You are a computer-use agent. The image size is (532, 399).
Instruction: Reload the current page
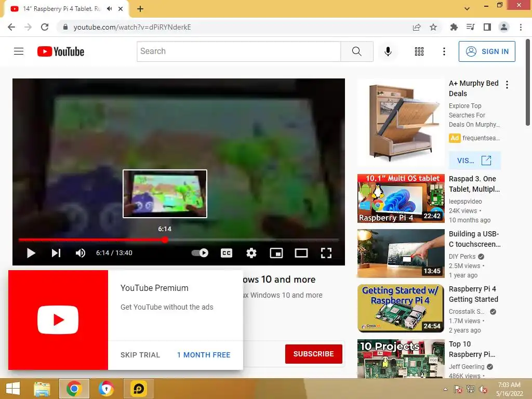click(x=45, y=27)
